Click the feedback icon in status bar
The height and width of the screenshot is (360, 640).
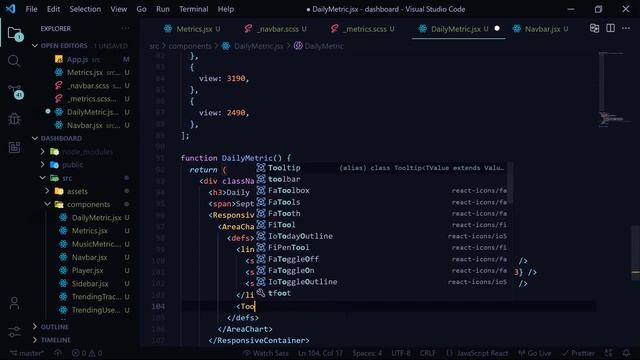coord(609,353)
